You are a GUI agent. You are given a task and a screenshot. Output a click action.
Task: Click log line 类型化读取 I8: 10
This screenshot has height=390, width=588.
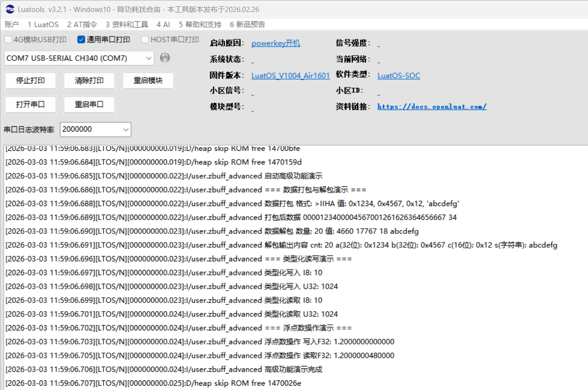click(164, 301)
